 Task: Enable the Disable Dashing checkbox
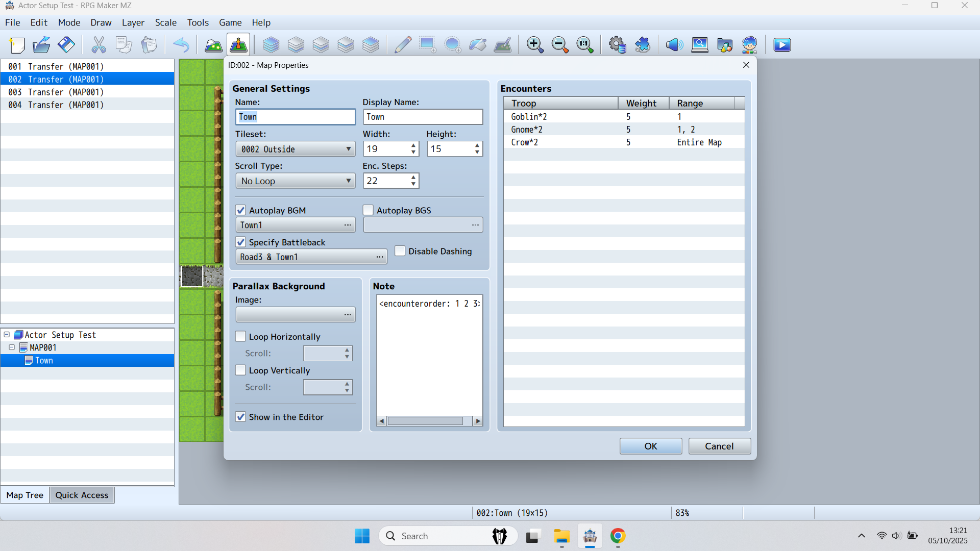[x=400, y=251]
